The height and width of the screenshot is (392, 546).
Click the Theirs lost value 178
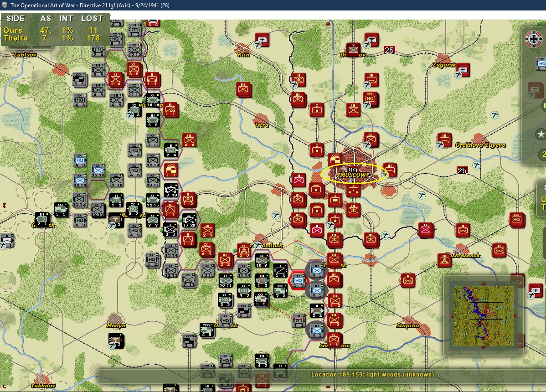coord(93,38)
